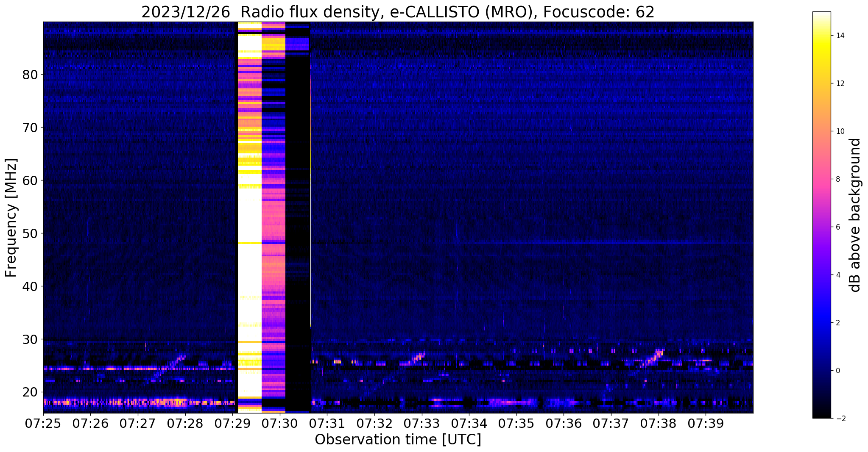868x452 pixels.
Task: Select the 07:36 time tick label
Action: [x=564, y=423]
